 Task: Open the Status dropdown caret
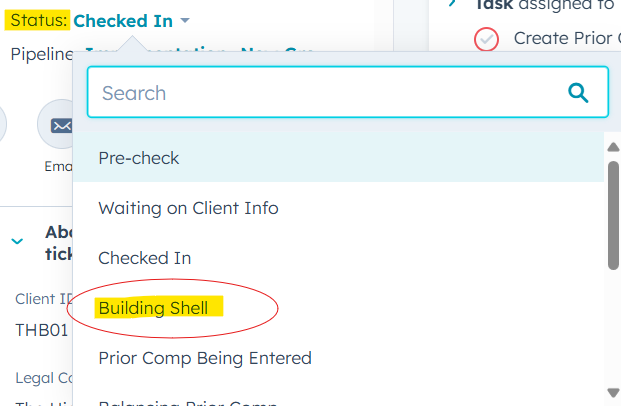[x=186, y=21]
